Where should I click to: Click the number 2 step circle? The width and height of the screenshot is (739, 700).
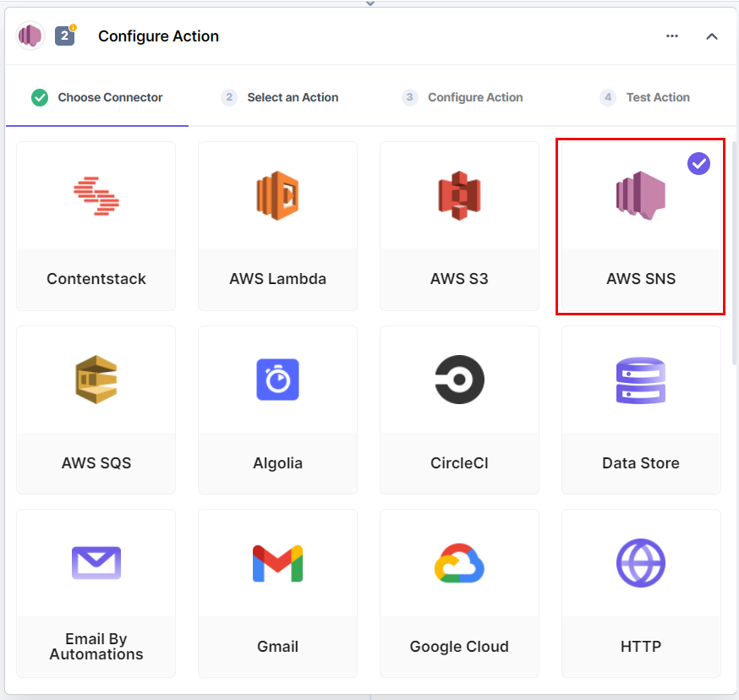click(x=229, y=97)
